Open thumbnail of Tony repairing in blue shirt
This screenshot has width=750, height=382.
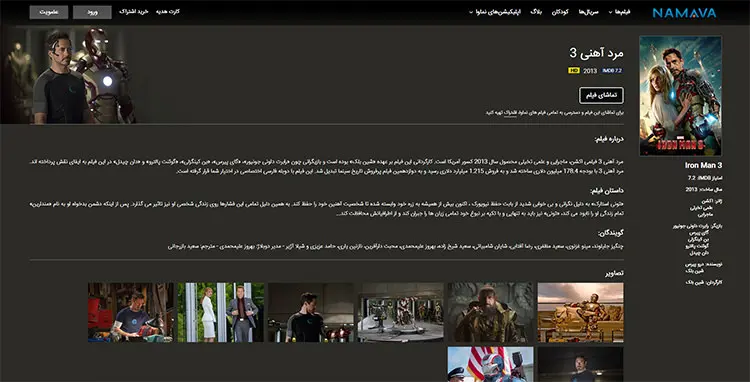[x=131, y=312]
